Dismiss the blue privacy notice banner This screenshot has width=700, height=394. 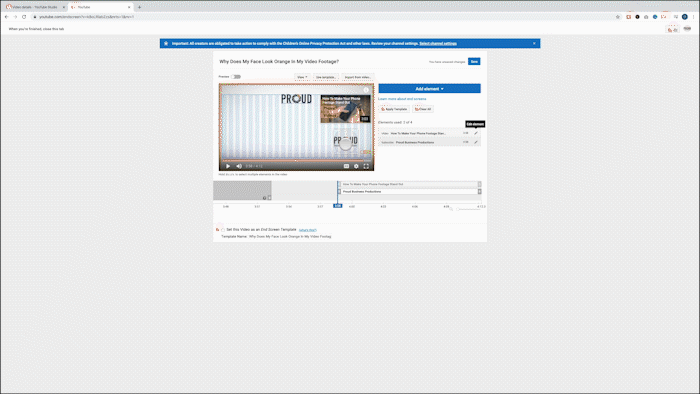tap(534, 43)
